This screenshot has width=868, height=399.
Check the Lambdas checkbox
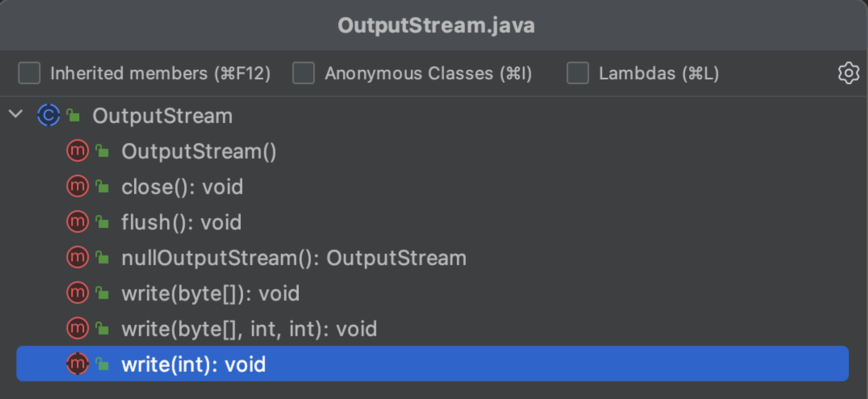pyautogui.click(x=577, y=73)
